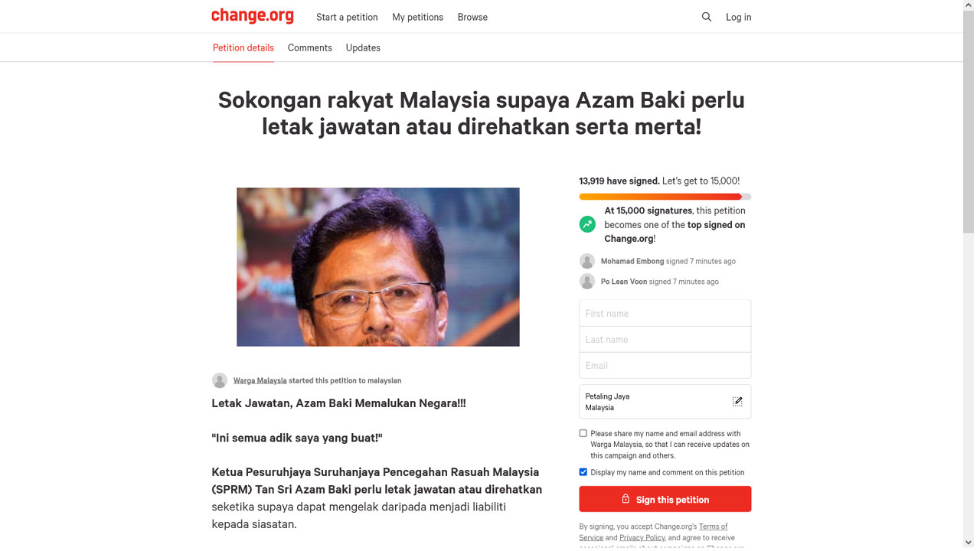
Task: Click Warga Malaysia's profile avatar
Action: [x=220, y=380]
